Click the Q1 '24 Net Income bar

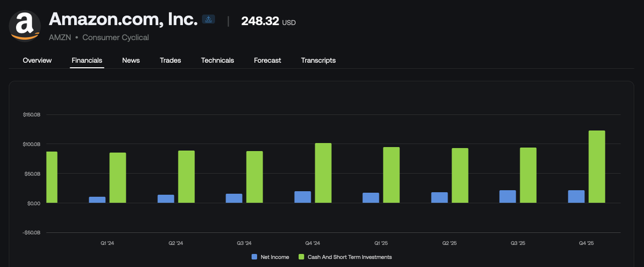(97, 200)
